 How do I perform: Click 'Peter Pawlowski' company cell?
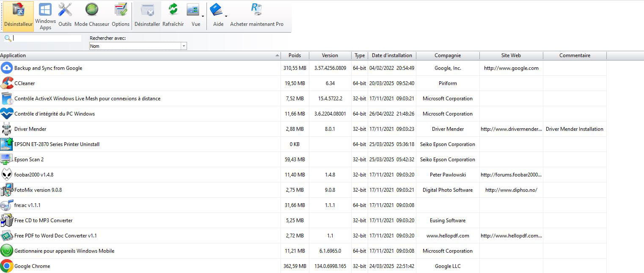(x=448, y=175)
